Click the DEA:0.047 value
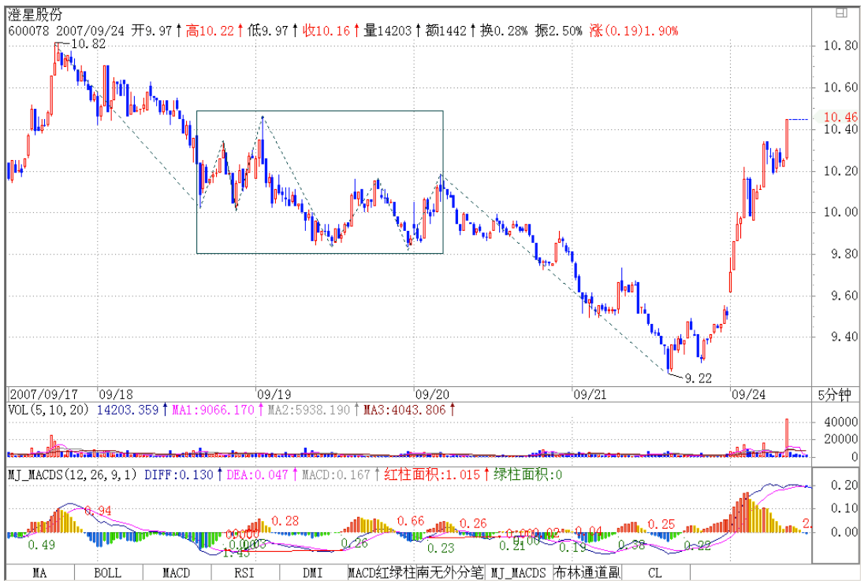Image resolution: width=868 pixels, height=588 pixels. tap(258, 474)
